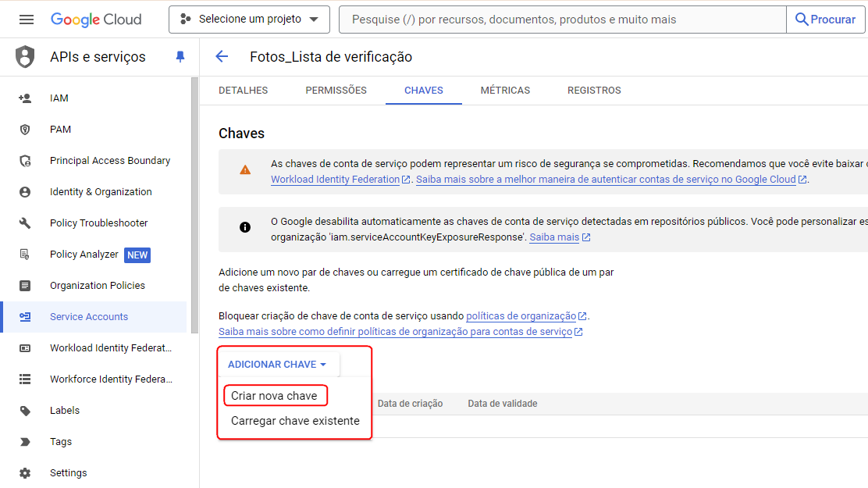Choose Criar nova chave menu option
This screenshot has height=488, width=868.
click(275, 396)
